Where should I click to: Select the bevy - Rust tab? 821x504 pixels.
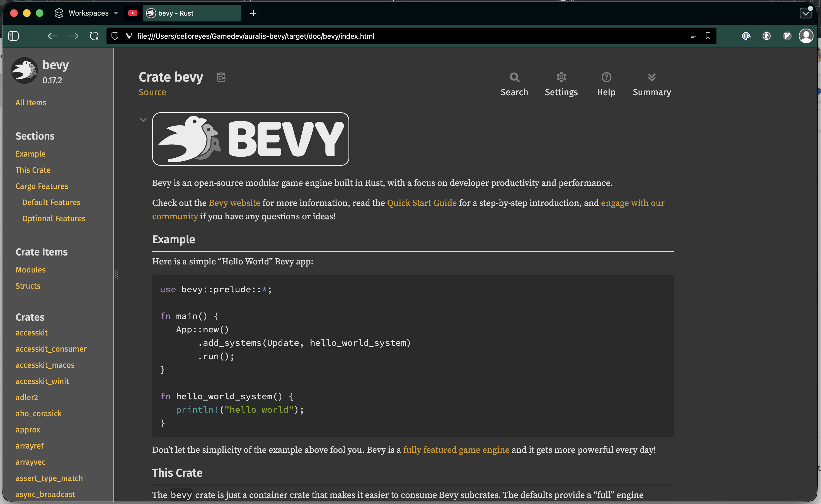192,13
